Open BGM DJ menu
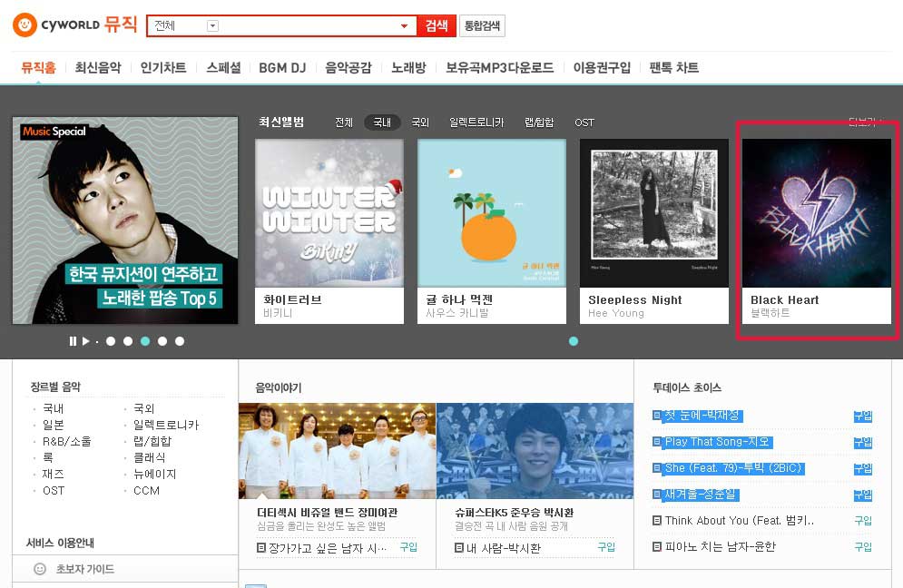 click(282, 68)
